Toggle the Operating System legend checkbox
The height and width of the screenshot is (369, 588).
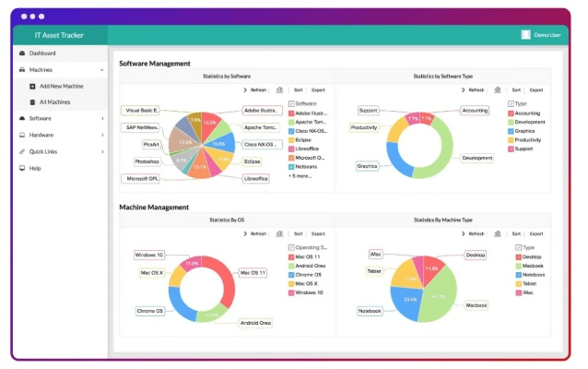tap(291, 247)
